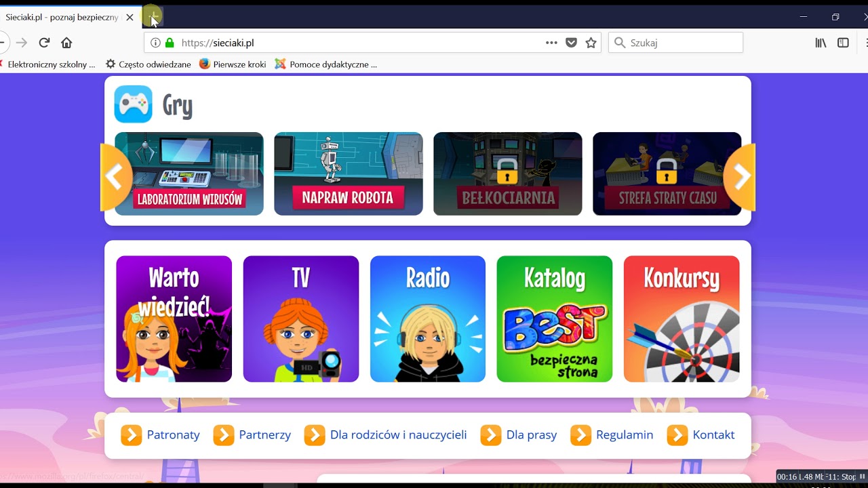Click orange arrow beside Dla rodziców i nauczycieli
The image size is (868, 488).
(x=315, y=435)
